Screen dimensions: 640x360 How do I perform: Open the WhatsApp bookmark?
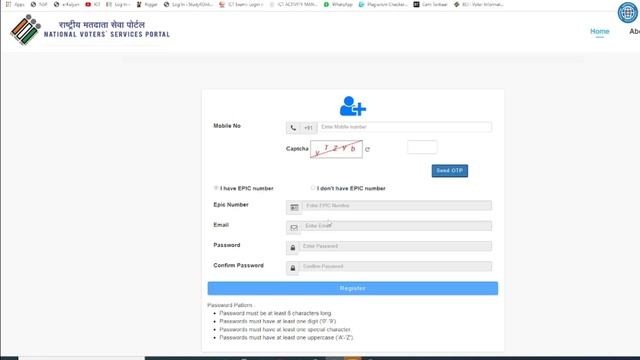338,4
